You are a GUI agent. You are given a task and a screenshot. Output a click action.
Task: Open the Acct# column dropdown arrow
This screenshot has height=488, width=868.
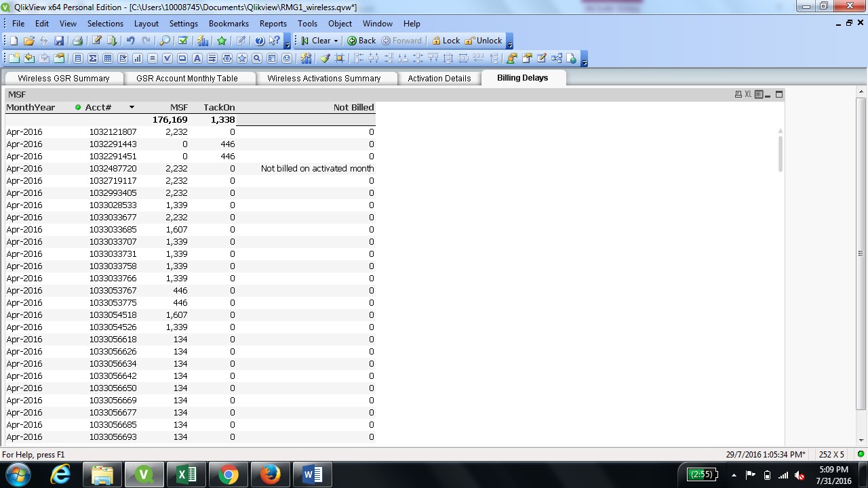coord(132,108)
